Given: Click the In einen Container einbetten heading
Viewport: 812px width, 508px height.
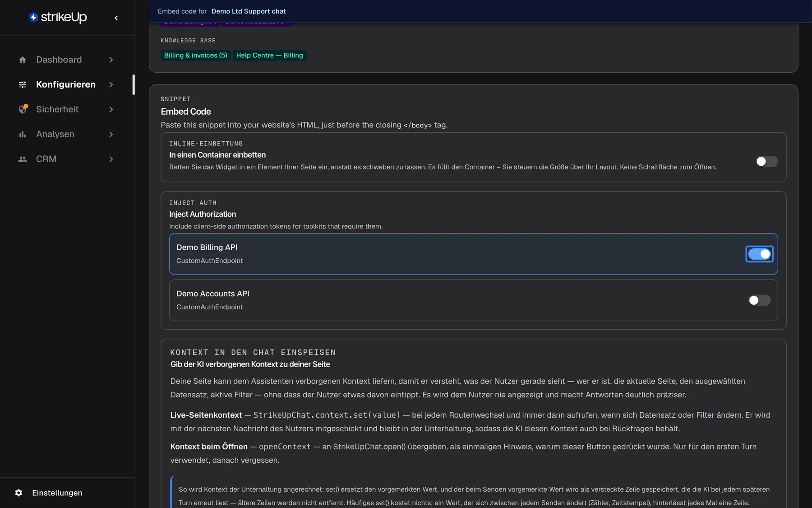Looking at the screenshot, I should coord(217,155).
